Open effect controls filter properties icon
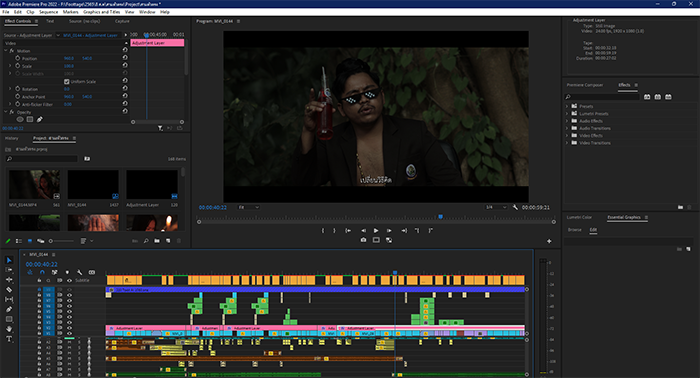Viewport: 700px width, 378px height. 160,128
